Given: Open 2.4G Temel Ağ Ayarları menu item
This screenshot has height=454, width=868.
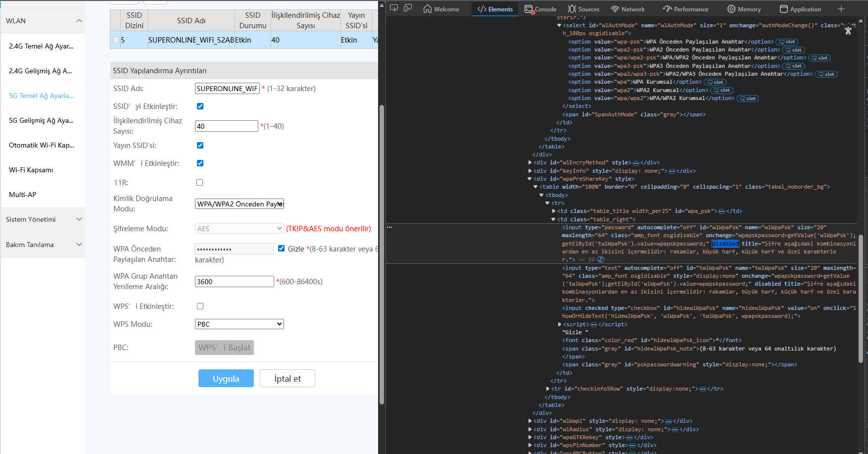Looking at the screenshot, I should (41, 46).
